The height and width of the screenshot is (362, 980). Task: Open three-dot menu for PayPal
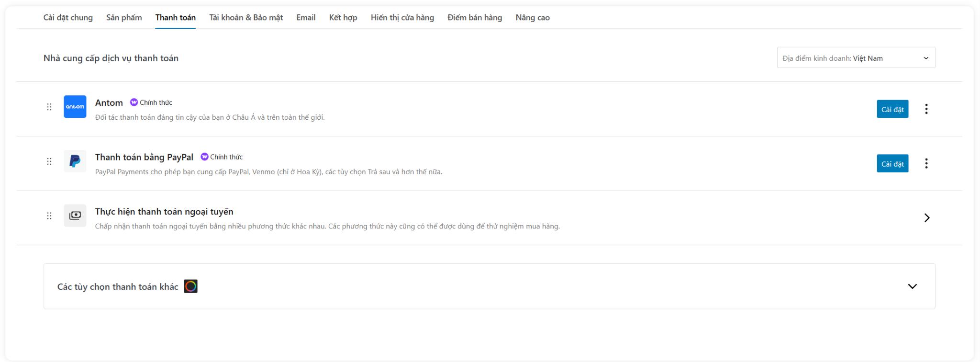coord(926,164)
